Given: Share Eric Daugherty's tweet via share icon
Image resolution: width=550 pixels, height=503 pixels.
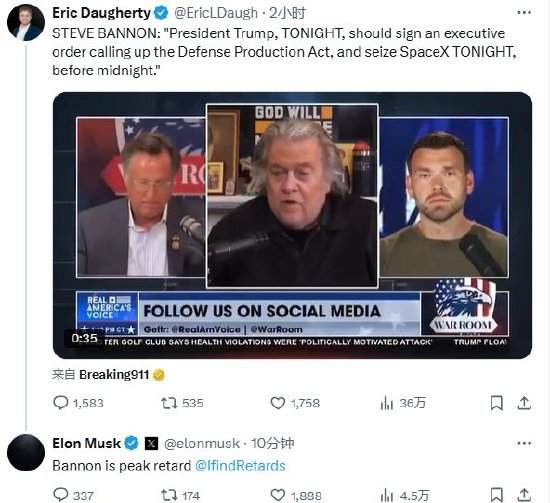Looking at the screenshot, I should click(524, 403).
